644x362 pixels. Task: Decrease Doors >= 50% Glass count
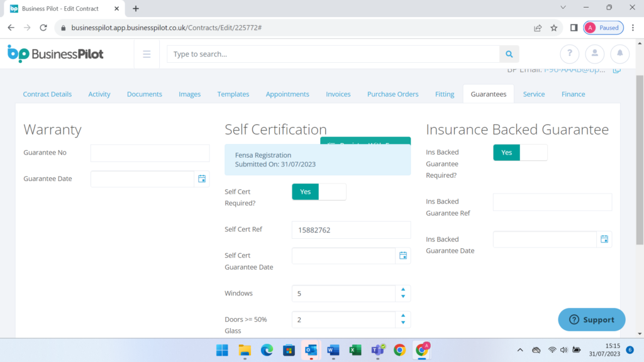(403, 323)
